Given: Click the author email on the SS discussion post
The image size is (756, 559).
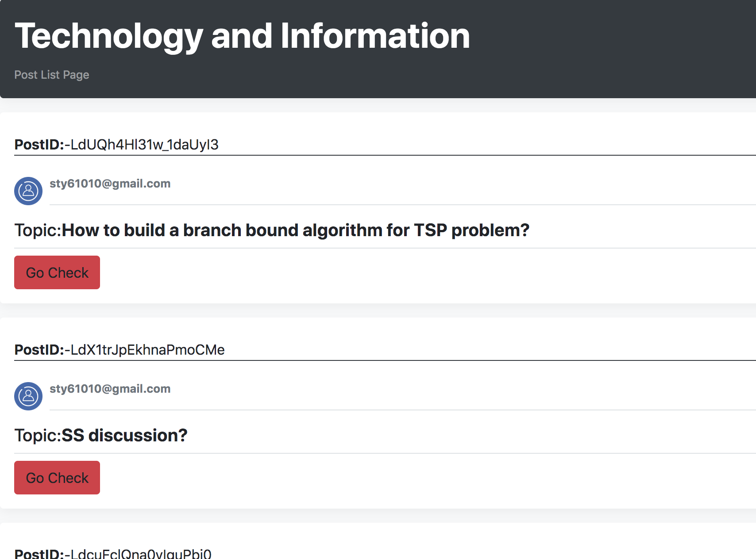Looking at the screenshot, I should click(x=110, y=389).
